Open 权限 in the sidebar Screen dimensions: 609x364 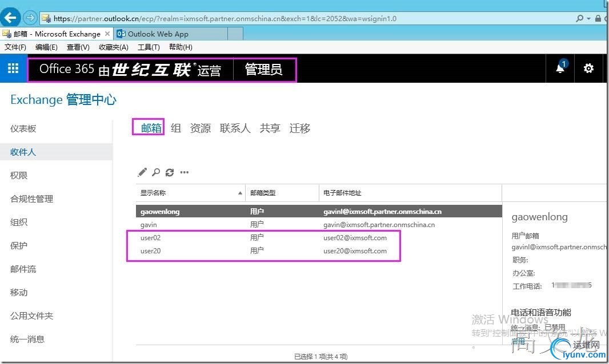coord(19,175)
